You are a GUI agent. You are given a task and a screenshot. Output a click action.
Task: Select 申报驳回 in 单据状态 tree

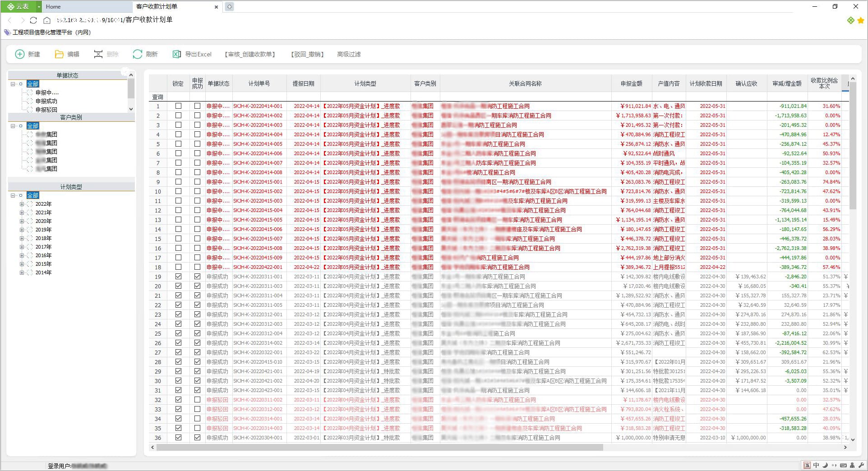click(x=46, y=110)
